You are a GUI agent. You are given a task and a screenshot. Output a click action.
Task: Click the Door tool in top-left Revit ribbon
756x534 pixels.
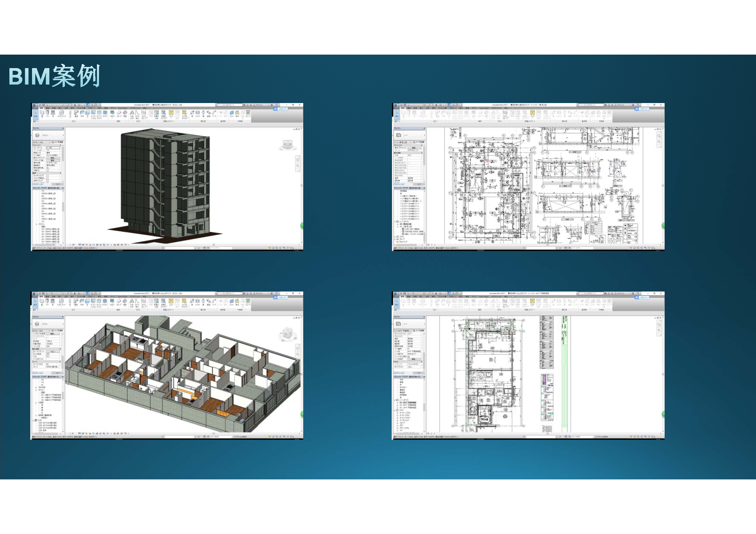[47, 113]
